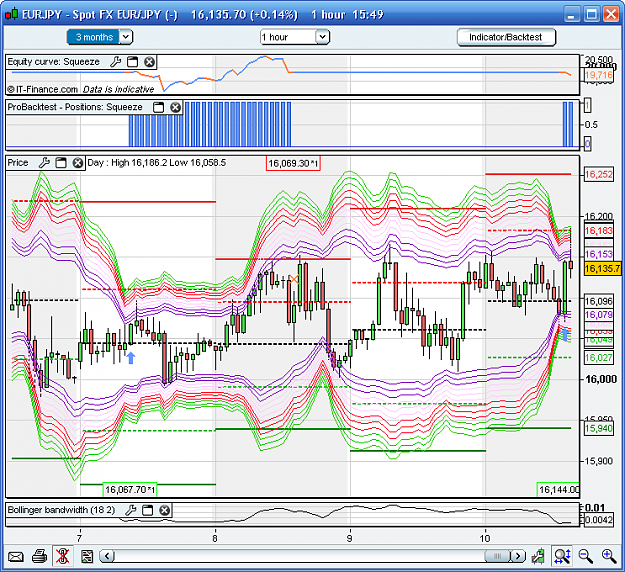The height and width of the screenshot is (572, 625).
Task: Click the 15,940 green price tag
Action: pos(598,429)
